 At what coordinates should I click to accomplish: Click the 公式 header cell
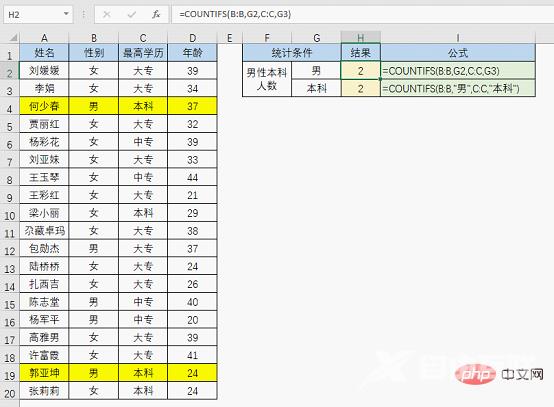(458, 53)
